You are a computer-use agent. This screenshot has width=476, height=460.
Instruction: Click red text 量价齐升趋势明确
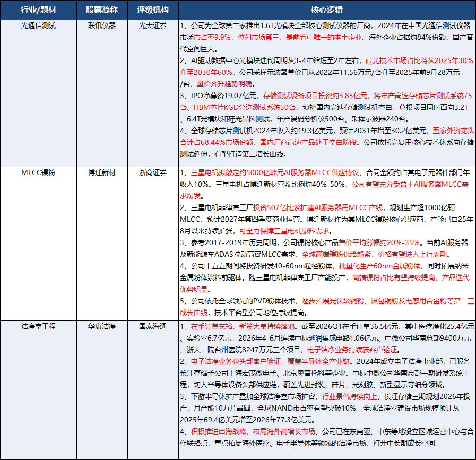224,84
